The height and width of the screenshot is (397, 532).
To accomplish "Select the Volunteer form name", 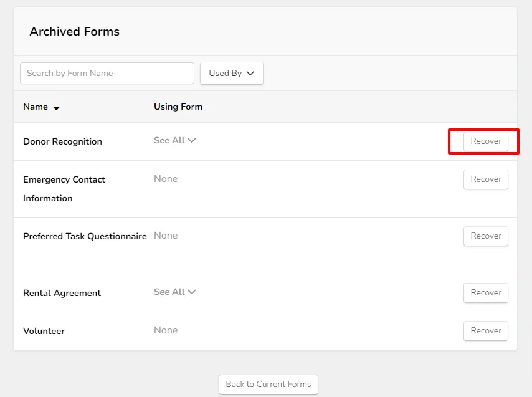I will [x=44, y=331].
